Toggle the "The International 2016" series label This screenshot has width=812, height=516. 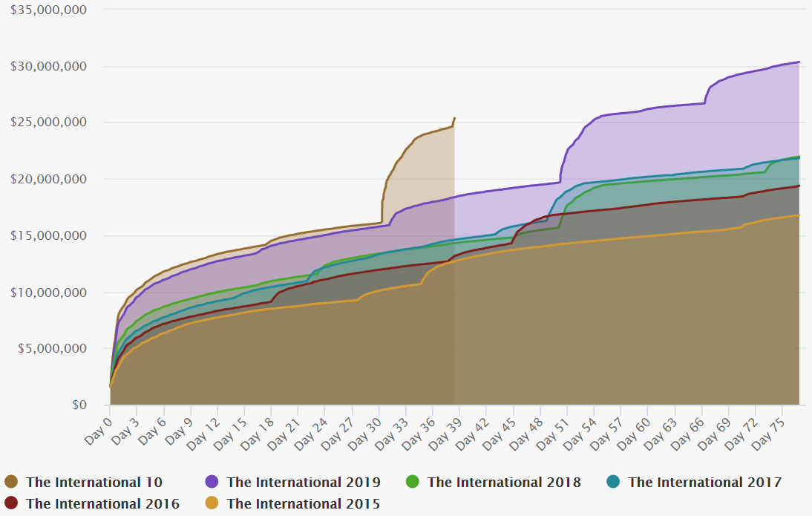102,503
